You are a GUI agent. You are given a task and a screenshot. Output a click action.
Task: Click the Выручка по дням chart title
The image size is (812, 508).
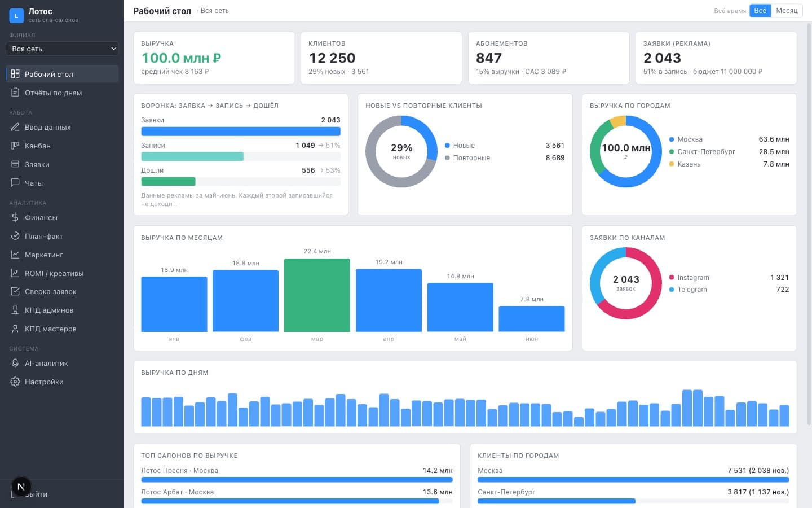pyautogui.click(x=175, y=373)
